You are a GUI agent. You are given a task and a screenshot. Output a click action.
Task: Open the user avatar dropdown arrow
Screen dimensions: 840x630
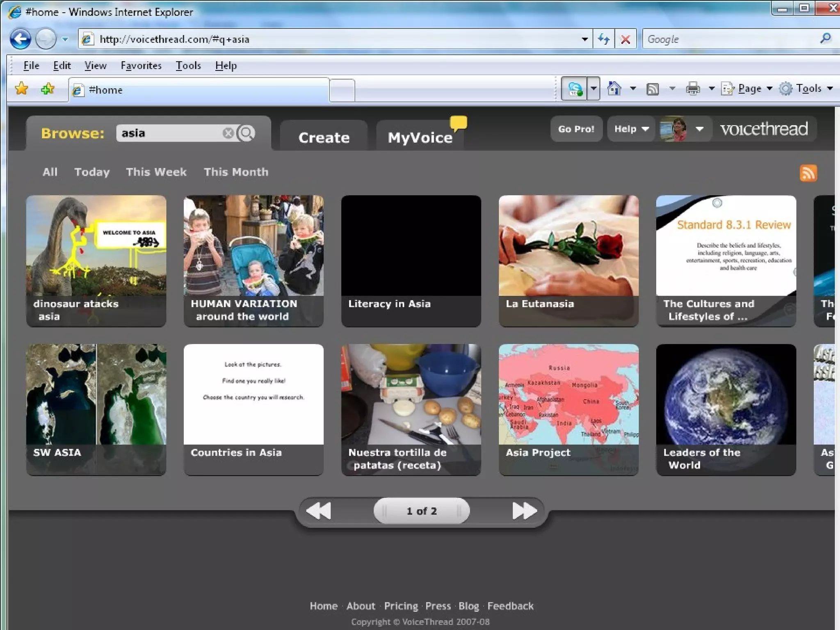pos(700,129)
